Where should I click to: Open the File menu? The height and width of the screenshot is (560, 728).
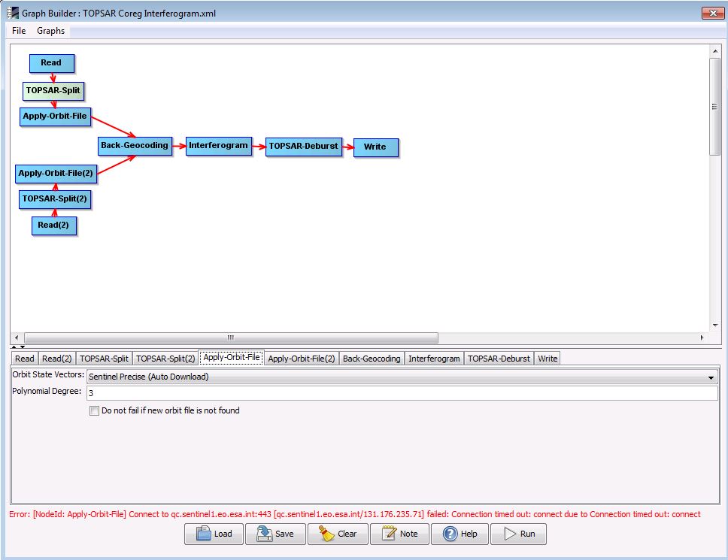[19, 31]
